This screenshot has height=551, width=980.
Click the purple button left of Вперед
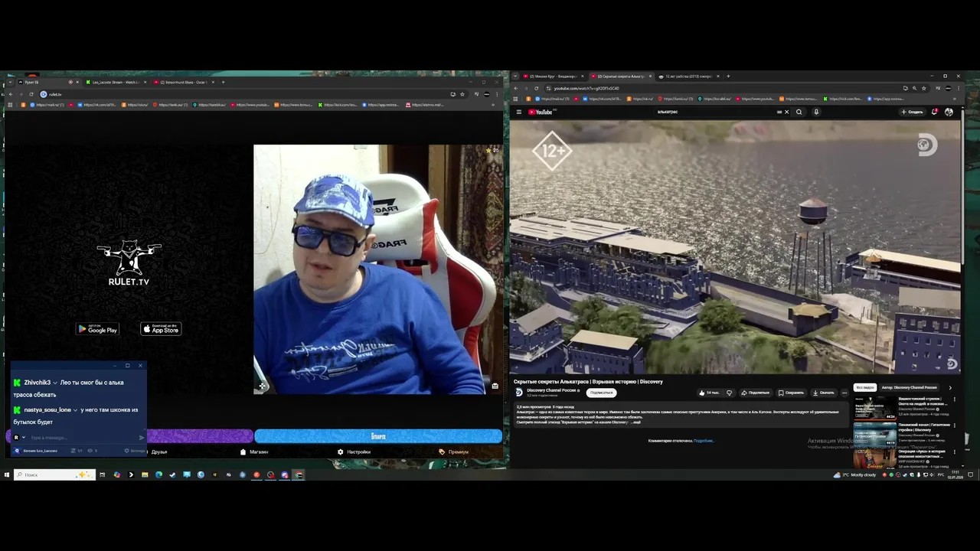200,436
